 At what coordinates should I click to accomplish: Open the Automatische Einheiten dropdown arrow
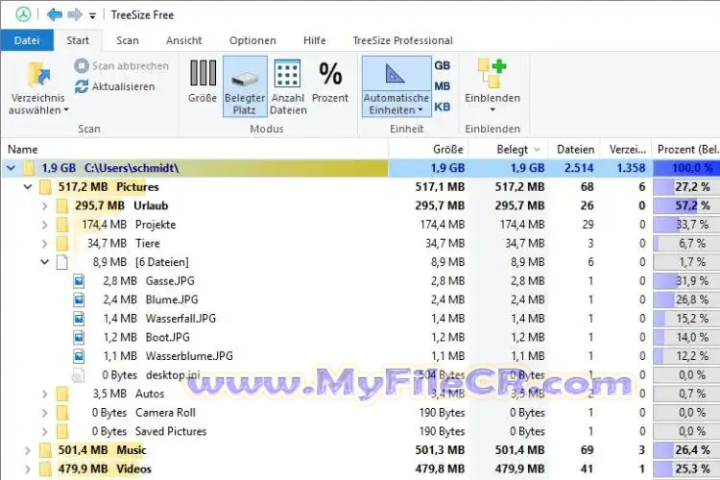(420, 110)
